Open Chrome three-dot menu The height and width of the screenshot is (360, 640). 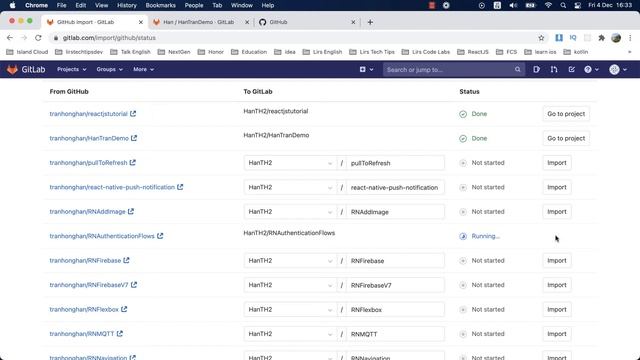click(630, 38)
